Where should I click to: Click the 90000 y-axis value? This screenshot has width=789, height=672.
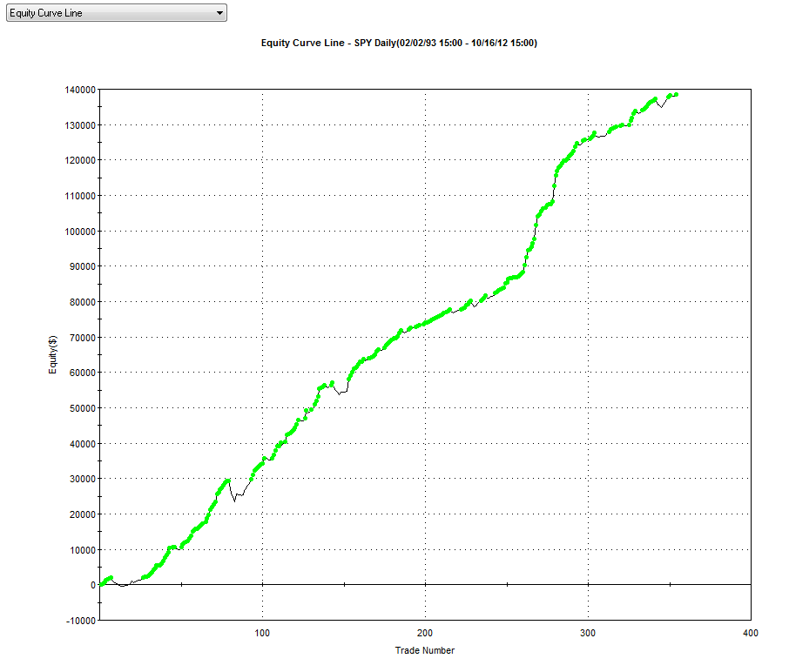pos(83,266)
